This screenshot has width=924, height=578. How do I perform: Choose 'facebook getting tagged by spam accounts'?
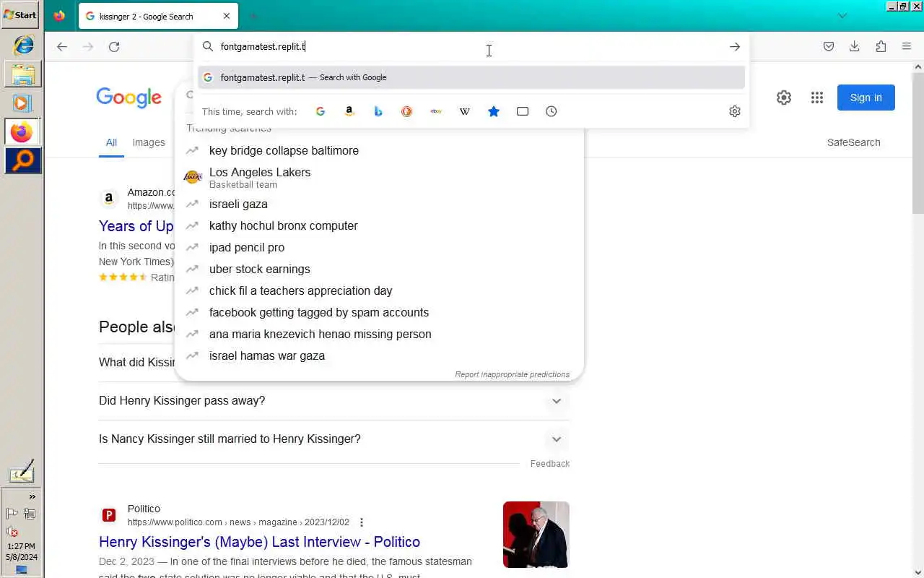[379, 312]
